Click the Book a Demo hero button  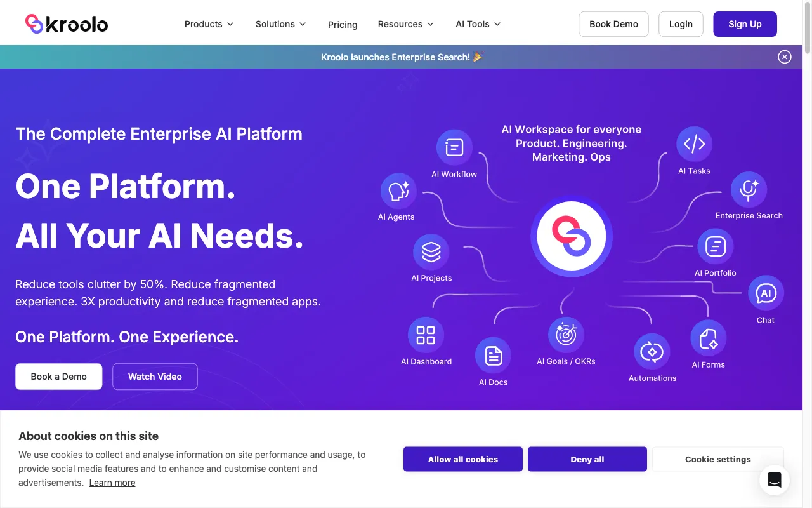point(59,377)
